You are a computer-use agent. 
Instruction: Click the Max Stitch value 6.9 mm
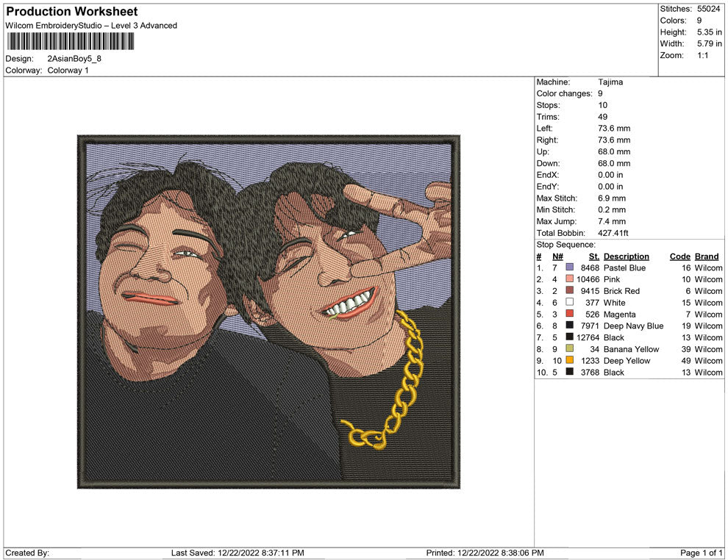pos(612,198)
